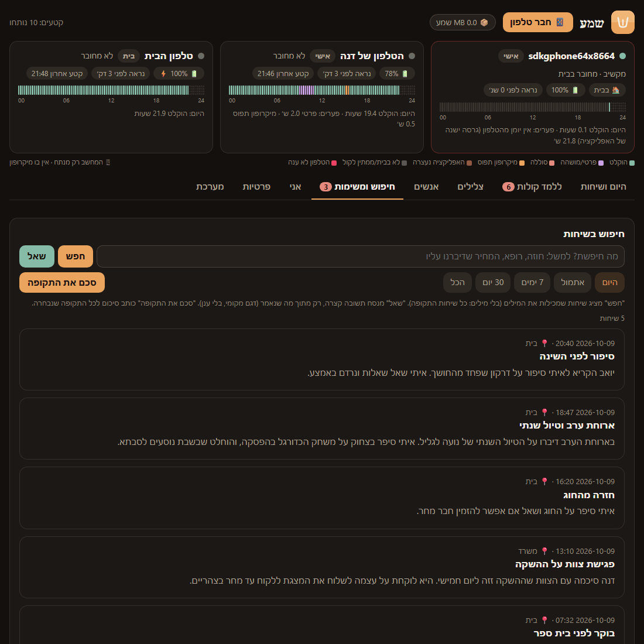The height and width of the screenshot is (644, 644).
Task: Click location pin of the 07:32 conversation
Action: (544, 620)
